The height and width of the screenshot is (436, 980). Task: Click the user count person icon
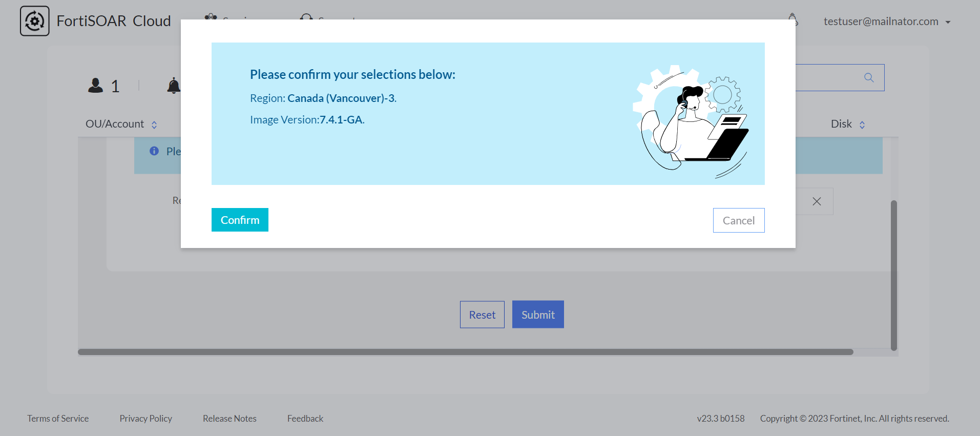(x=95, y=85)
